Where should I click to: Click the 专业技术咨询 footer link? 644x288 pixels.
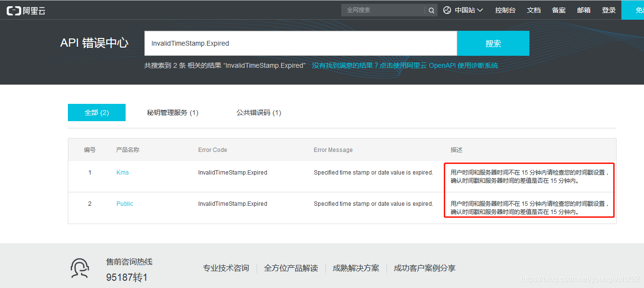[x=226, y=268]
